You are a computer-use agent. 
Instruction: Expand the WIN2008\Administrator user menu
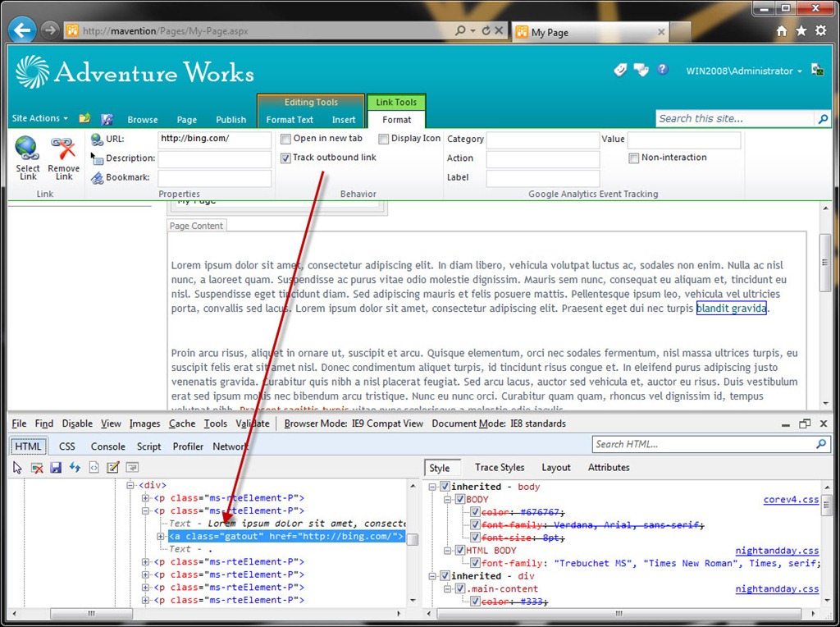click(743, 71)
